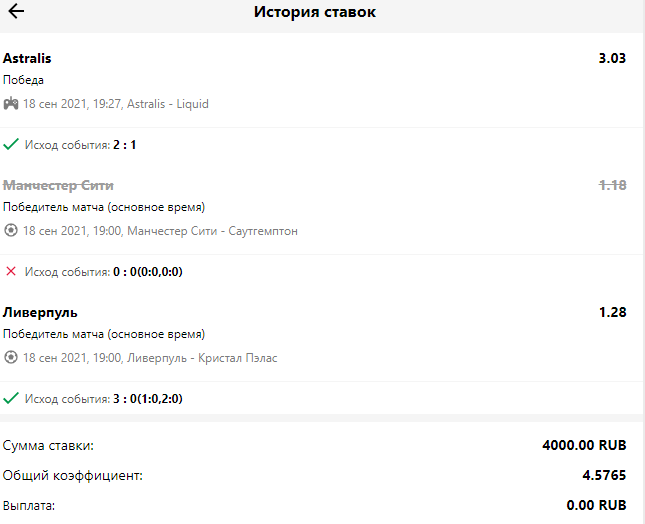Click the green checkmark beside result 2 : 1
645x524 pixels.
click(11, 145)
